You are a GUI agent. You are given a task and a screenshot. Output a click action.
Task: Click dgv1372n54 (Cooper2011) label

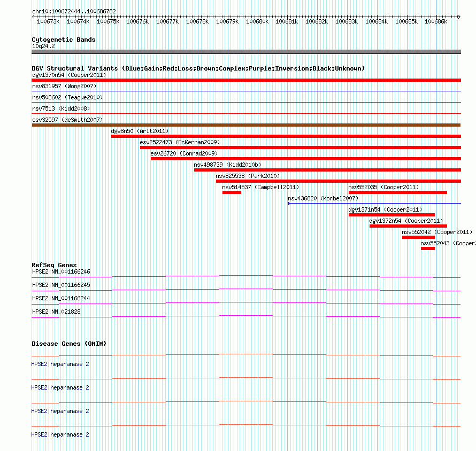click(406, 221)
